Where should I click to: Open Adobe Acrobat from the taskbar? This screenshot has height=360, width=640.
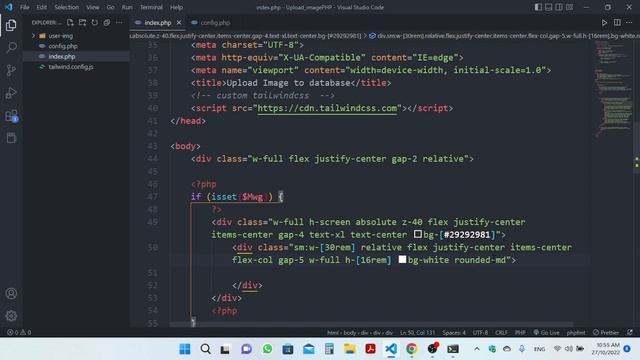pos(370,349)
